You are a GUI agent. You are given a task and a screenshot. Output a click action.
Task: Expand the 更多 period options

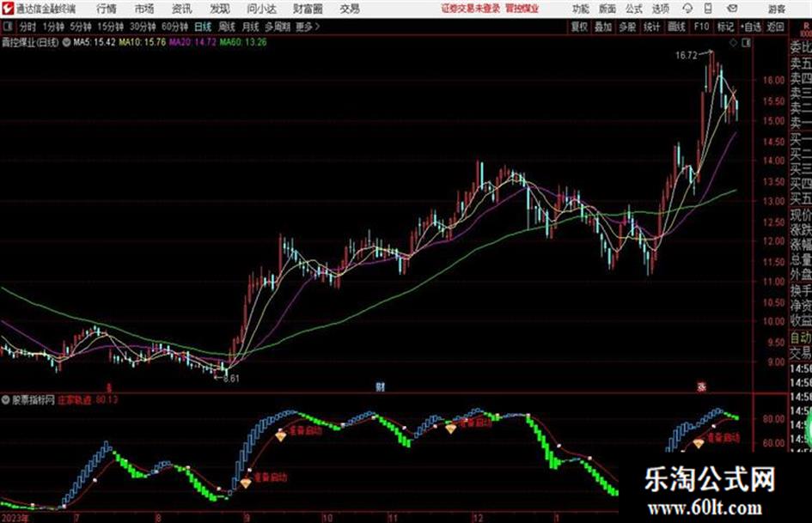pos(308,27)
